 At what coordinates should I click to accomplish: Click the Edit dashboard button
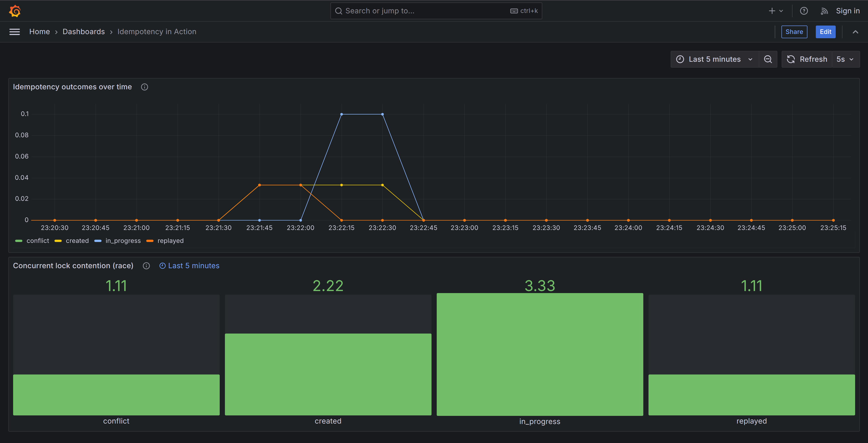[825, 32]
